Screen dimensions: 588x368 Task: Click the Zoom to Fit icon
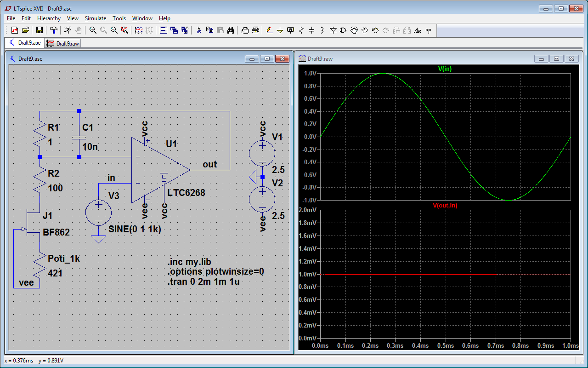coord(124,30)
